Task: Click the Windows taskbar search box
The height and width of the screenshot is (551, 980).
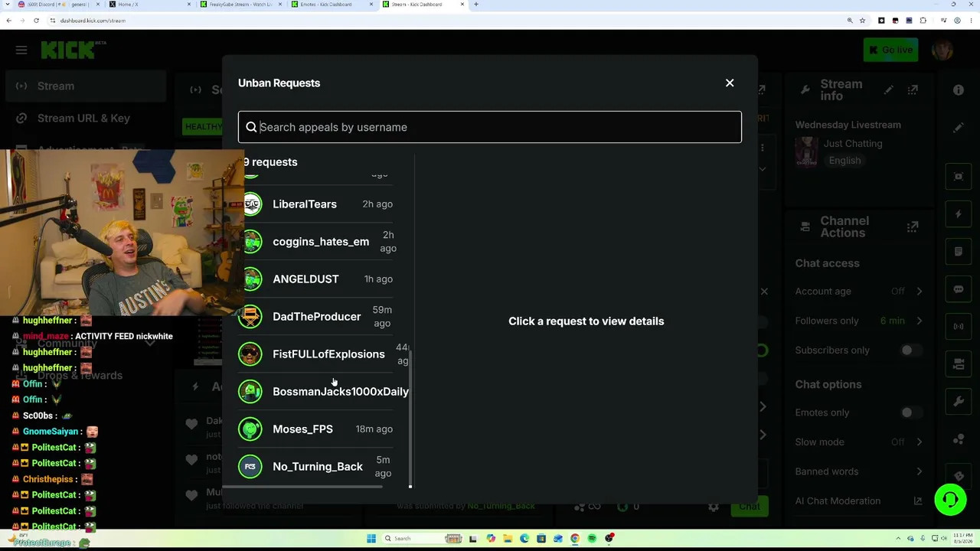Action: pyautogui.click(x=420, y=539)
